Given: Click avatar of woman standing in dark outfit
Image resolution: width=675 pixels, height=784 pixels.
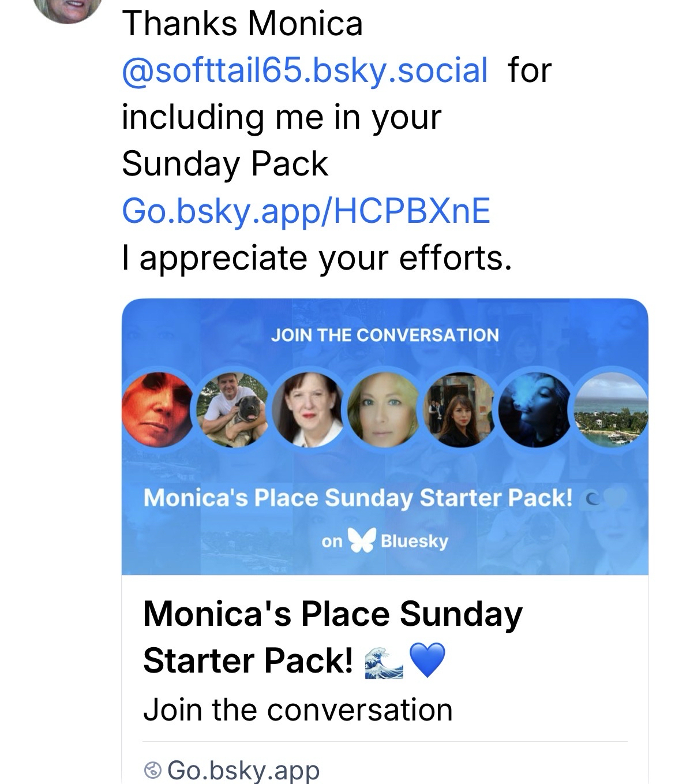Looking at the screenshot, I should (x=459, y=409).
